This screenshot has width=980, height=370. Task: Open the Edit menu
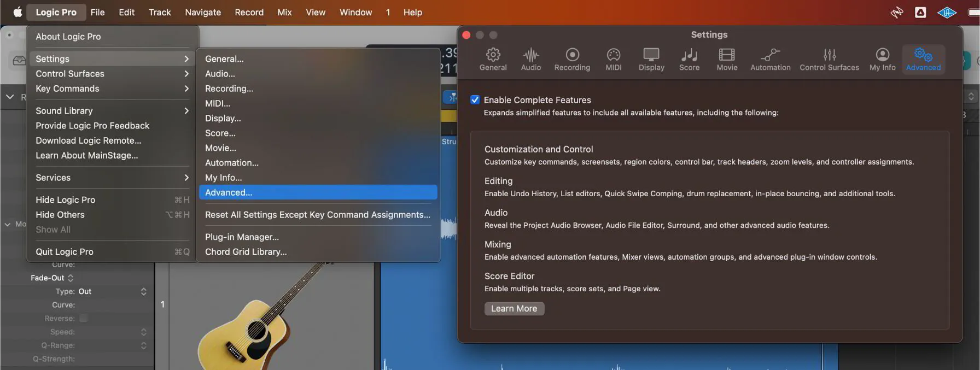click(126, 12)
